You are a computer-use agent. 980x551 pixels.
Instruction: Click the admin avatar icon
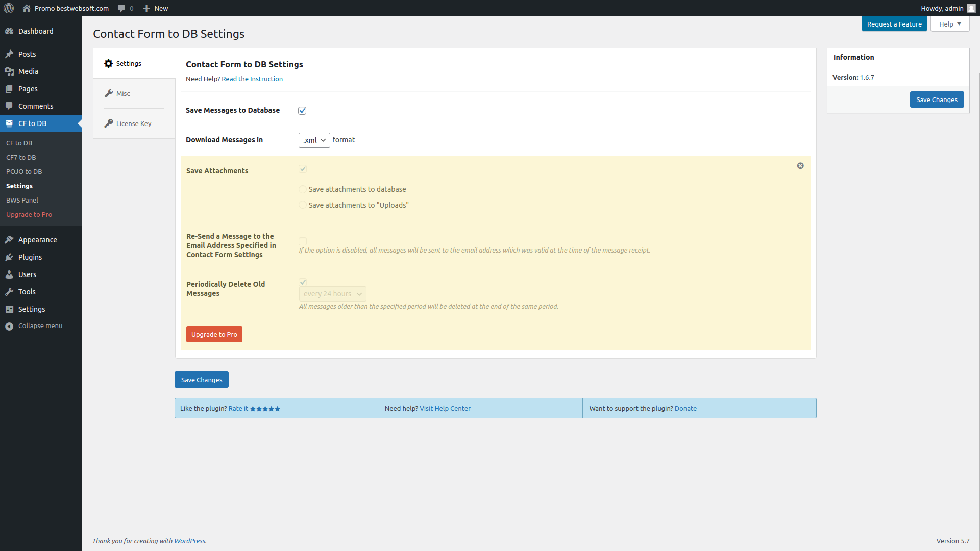coord(971,8)
